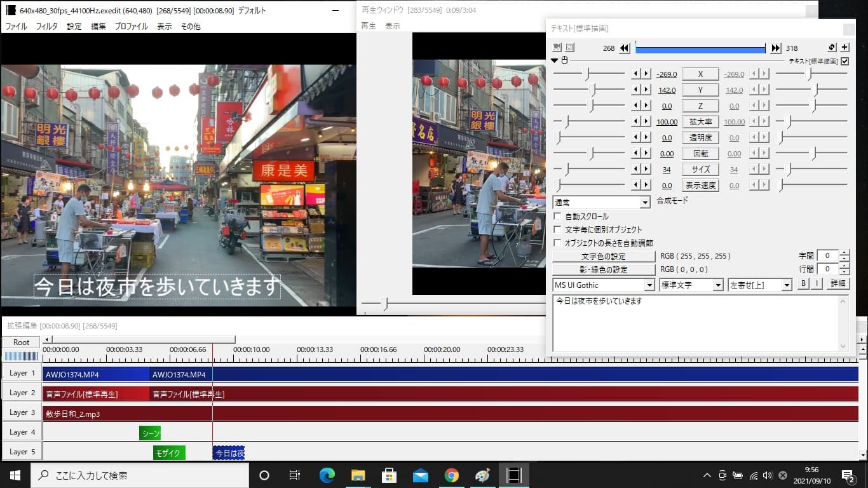Open the 左寄せ[上] alignment dropdown

coord(787,285)
